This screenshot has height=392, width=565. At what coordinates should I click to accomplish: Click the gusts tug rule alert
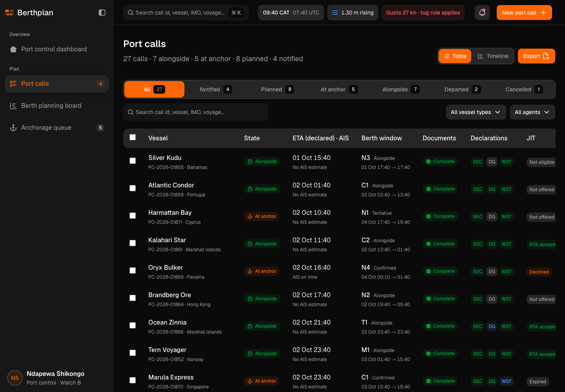[423, 13]
